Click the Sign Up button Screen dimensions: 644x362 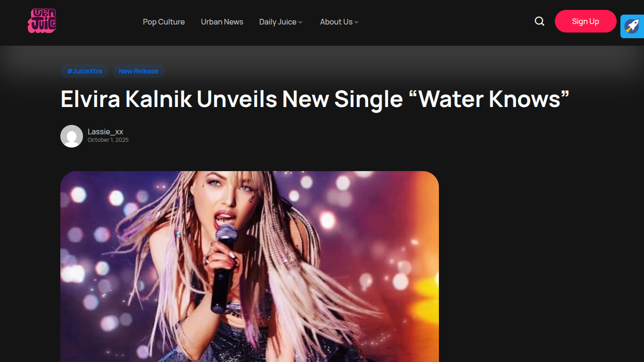pos(586,21)
